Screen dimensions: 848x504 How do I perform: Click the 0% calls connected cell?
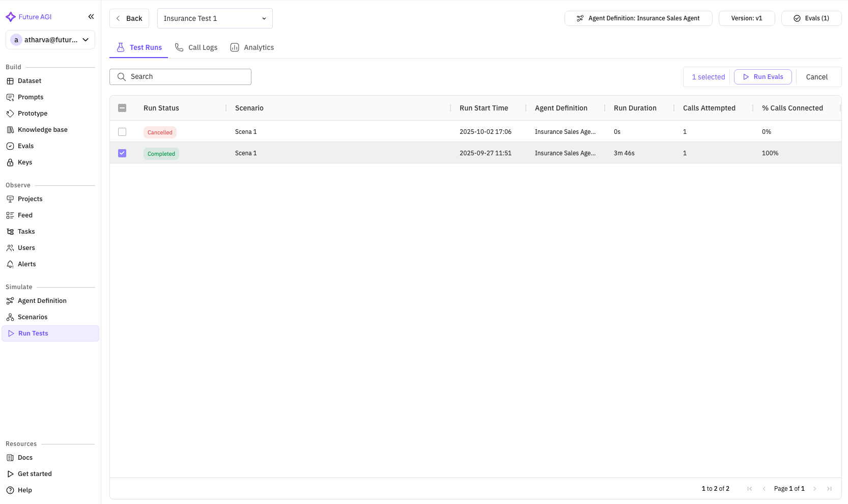pyautogui.click(x=767, y=132)
